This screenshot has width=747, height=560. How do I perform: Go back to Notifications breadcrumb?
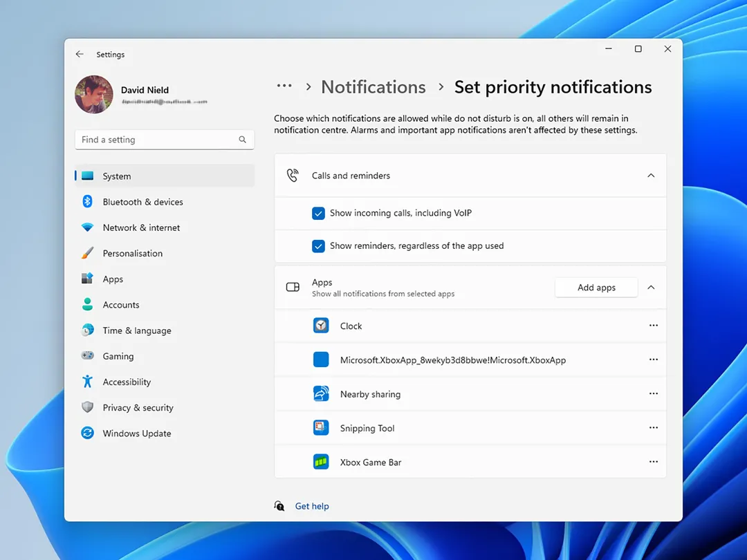tap(373, 87)
